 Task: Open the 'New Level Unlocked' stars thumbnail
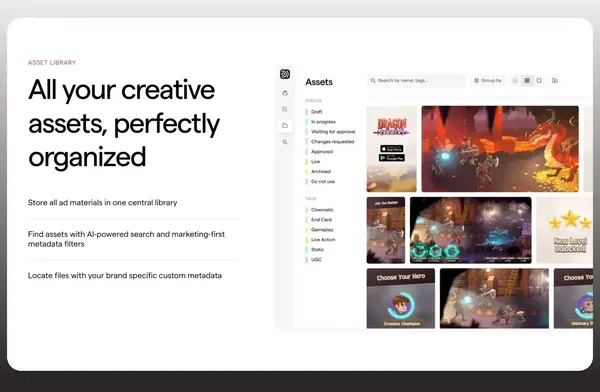(x=565, y=230)
